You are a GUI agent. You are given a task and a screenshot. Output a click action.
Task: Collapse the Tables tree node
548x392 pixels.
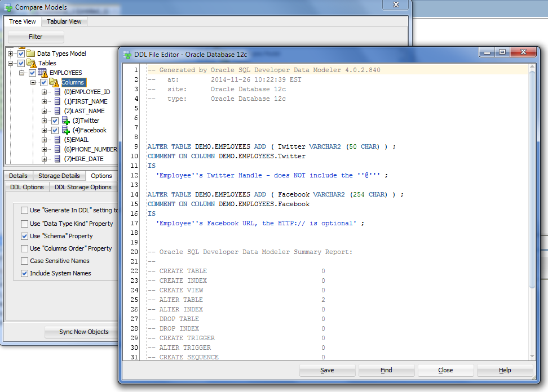11,63
